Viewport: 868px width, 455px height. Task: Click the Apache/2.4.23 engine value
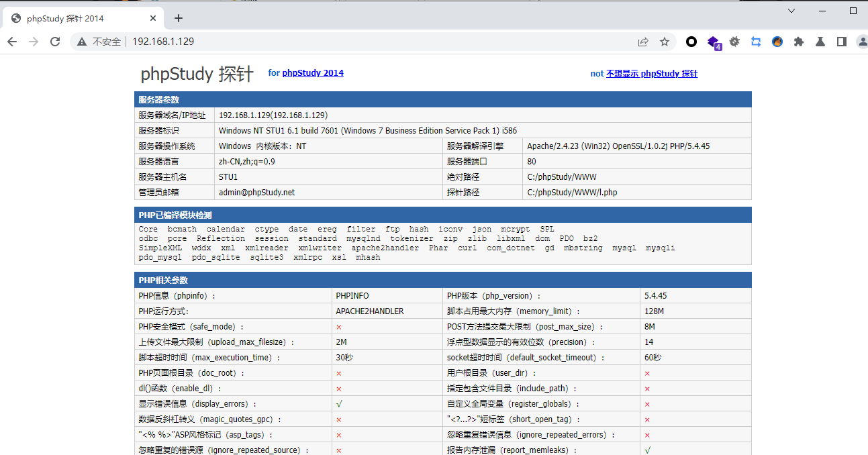(x=618, y=146)
